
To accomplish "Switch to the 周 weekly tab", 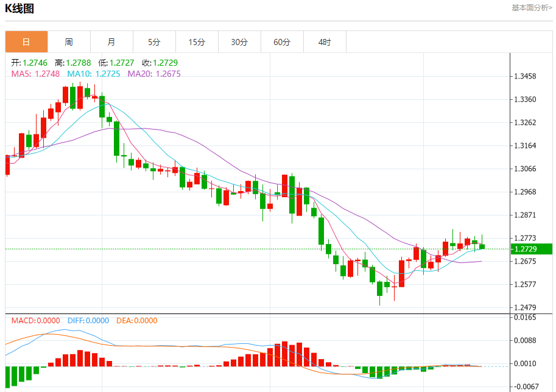I will [69, 42].
